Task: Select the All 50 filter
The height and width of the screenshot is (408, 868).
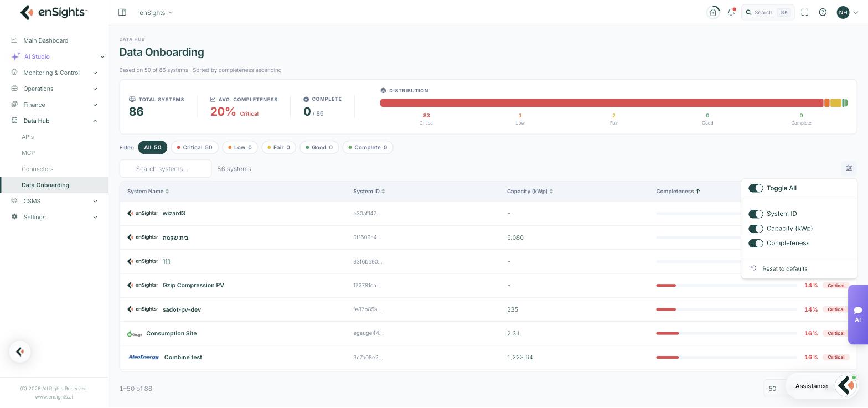Action: point(152,147)
